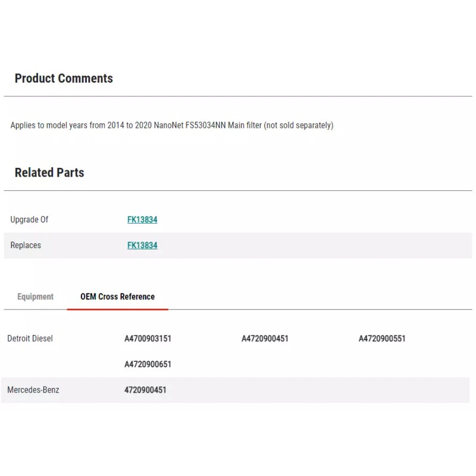Click the divider under Product Comments
Viewport: 476px width, 476px height.
pos(238,96)
